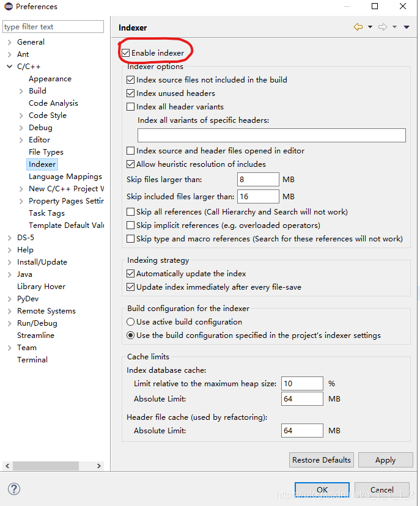Screen dimensions: 420x506
Task: Open the File Types preference page
Action: (x=46, y=152)
